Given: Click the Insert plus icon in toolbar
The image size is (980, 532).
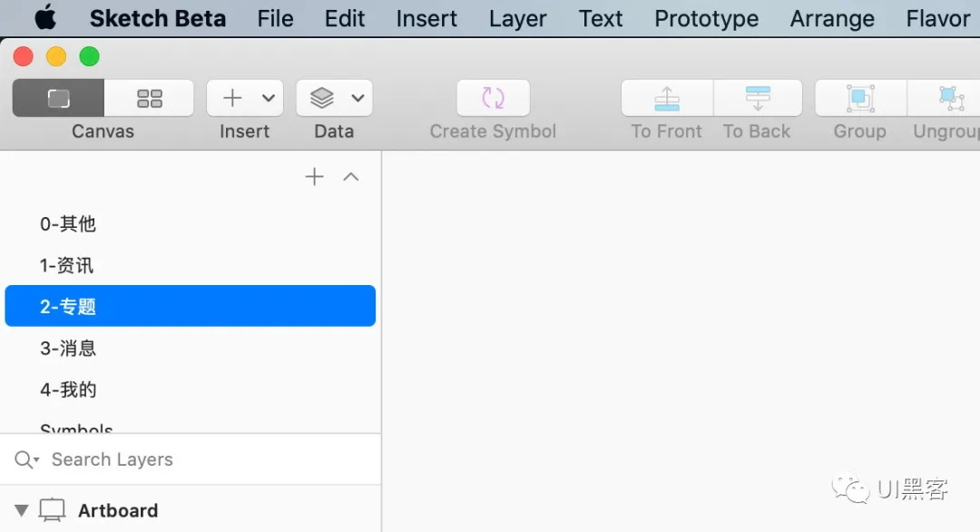Looking at the screenshot, I should coord(232,98).
